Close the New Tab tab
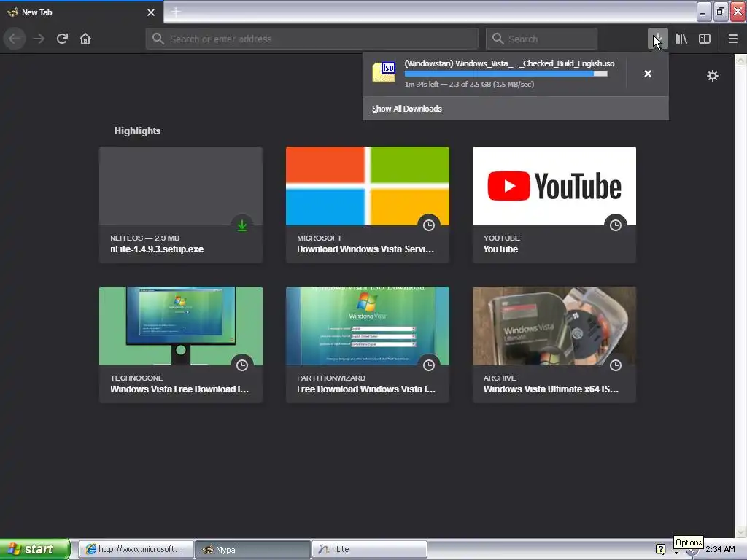This screenshot has height=560, width=747. pyautogui.click(x=151, y=12)
